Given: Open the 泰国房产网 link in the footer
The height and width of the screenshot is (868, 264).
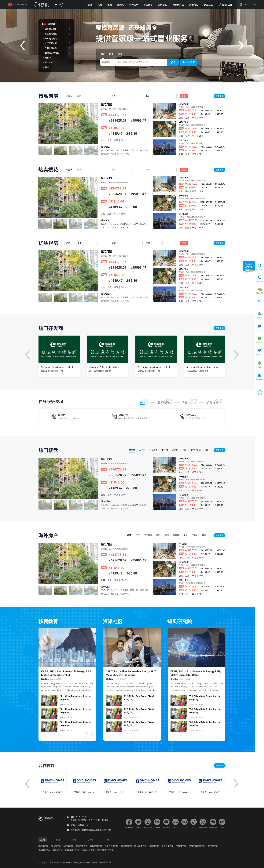Looking at the screenshot, I should coord(43,846).
